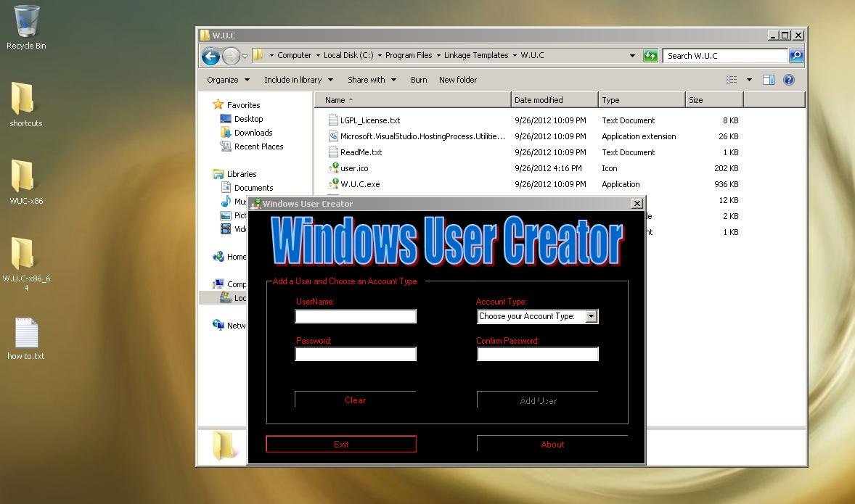Open the Share with dropdown
855x504 pixels.
(x=372, y=80)
